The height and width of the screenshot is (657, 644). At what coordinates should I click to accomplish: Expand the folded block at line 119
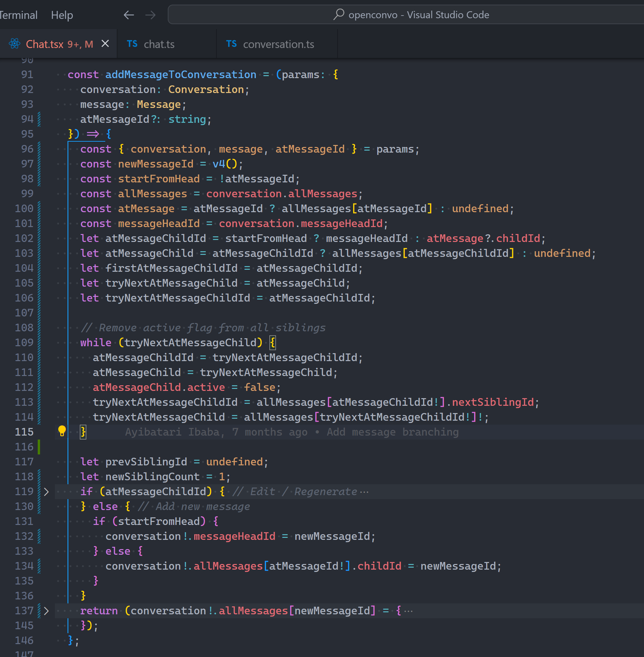[46, 492]
